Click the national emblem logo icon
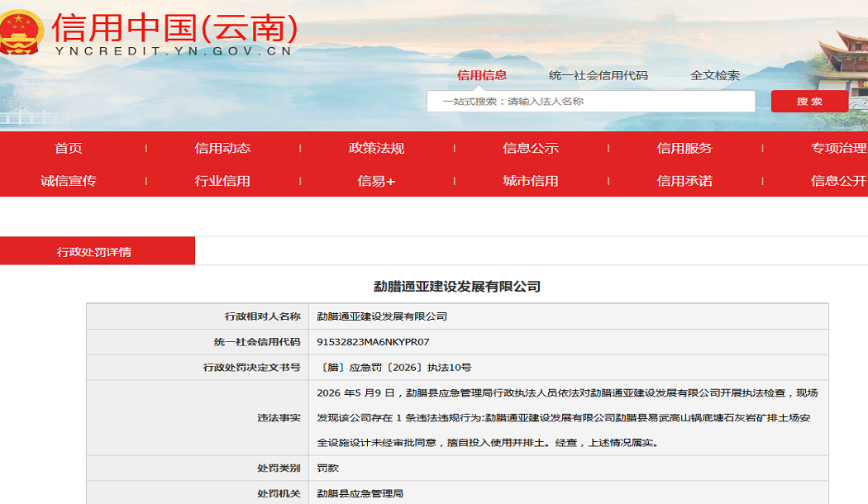Viewport: 868px width, 504px height. click(x=20, y=32)
